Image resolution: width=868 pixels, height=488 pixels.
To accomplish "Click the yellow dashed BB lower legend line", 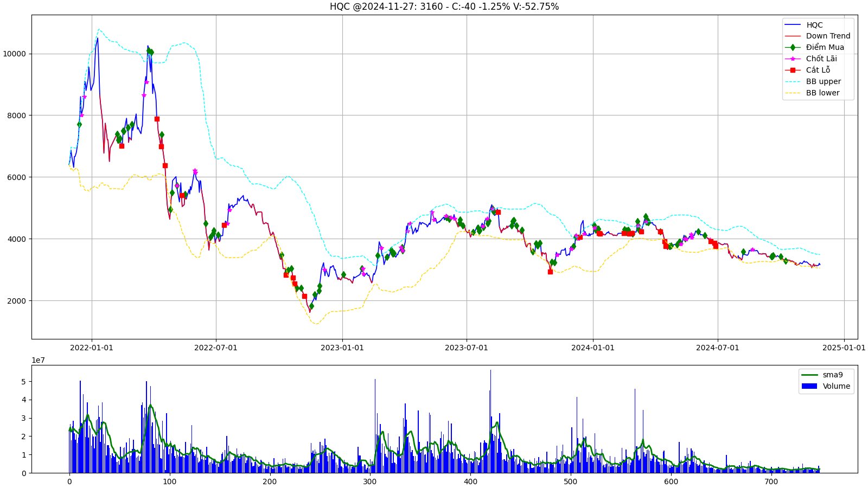I will [793, 93].
